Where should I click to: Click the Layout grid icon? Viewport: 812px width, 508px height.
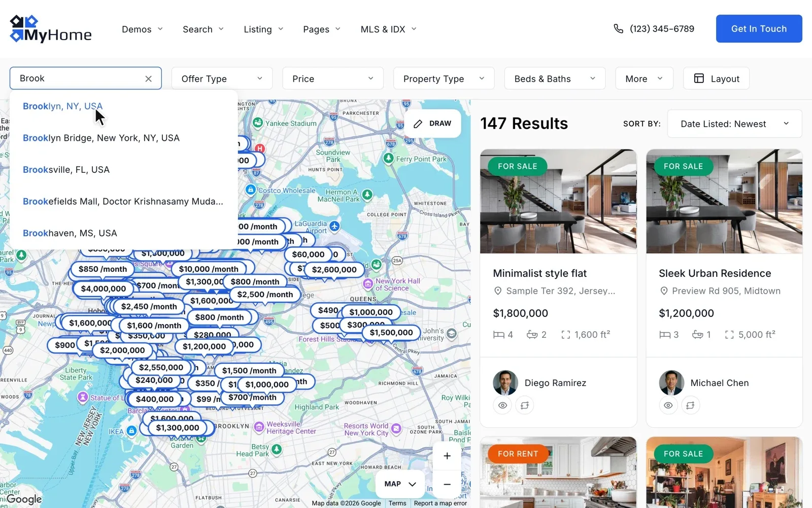(699, 78)
